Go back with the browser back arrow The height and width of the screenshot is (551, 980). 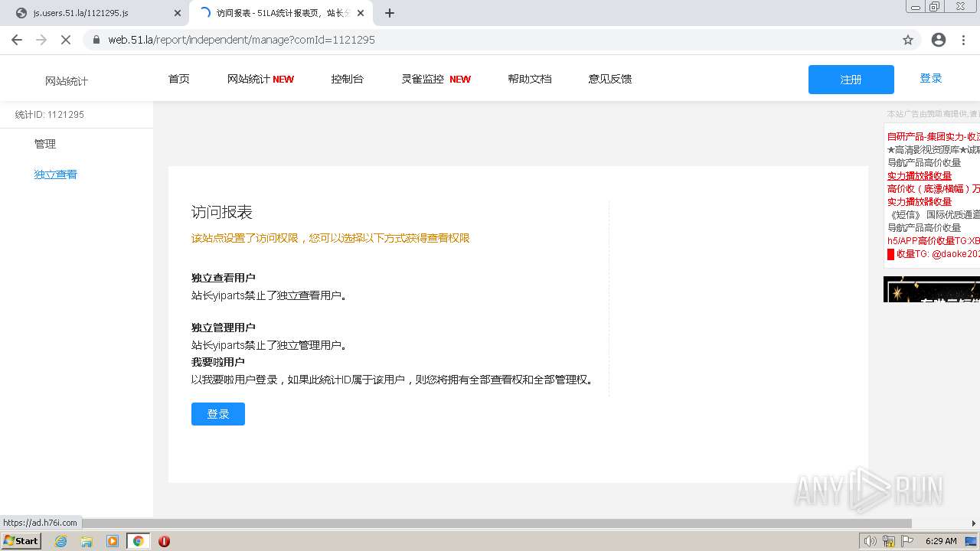17,40
